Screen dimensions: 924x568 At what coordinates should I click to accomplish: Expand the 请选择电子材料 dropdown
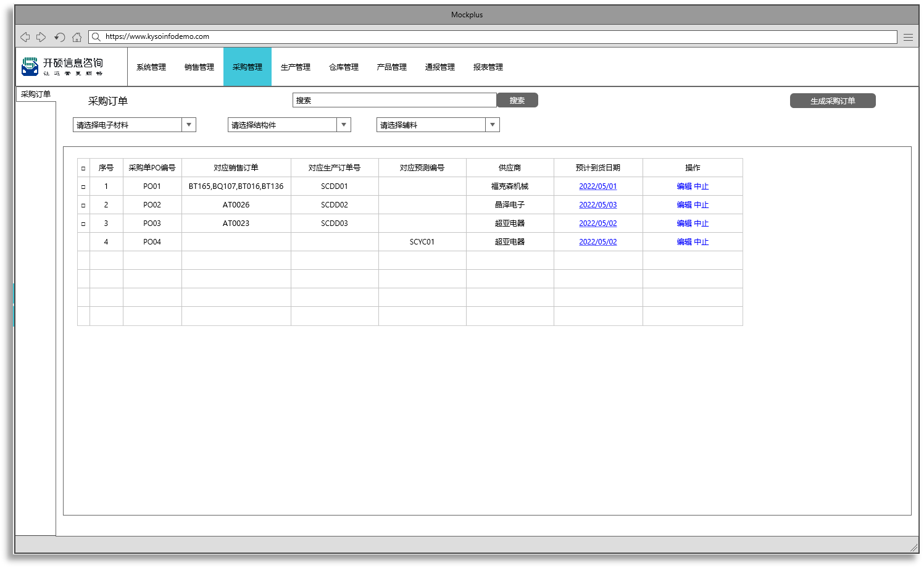(189, 125)
